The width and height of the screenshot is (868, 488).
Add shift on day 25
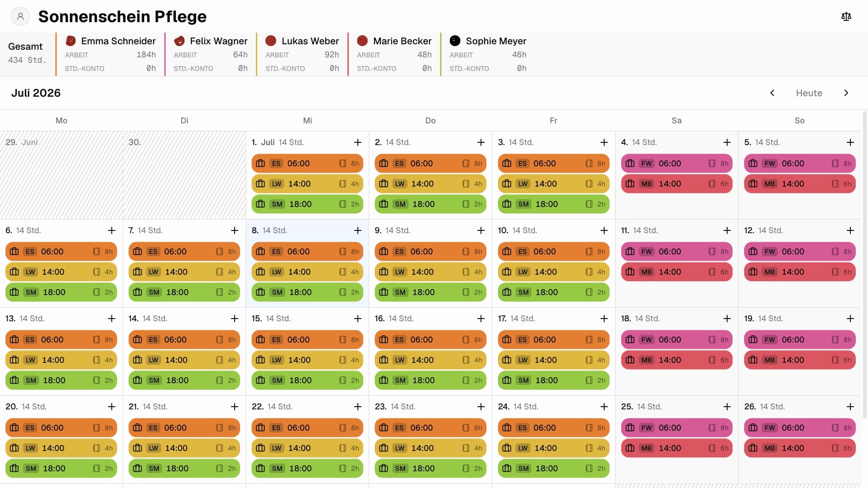click(x=727, y=407)
